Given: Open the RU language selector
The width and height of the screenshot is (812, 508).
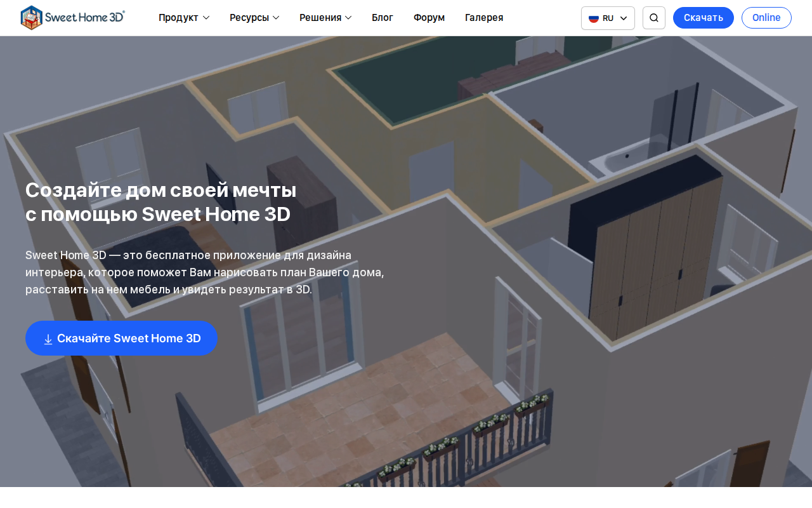Looking at the screenshot, I should (x=608, y=18).
